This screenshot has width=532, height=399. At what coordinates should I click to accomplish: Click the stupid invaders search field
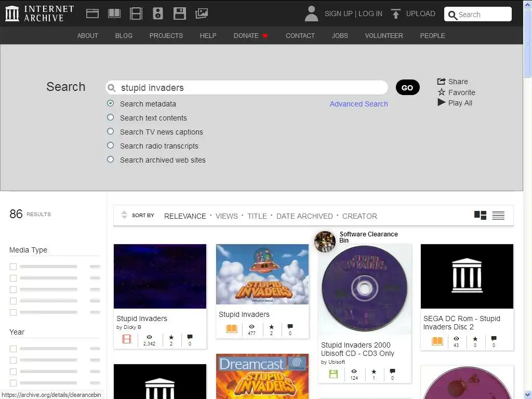(247, 87)
